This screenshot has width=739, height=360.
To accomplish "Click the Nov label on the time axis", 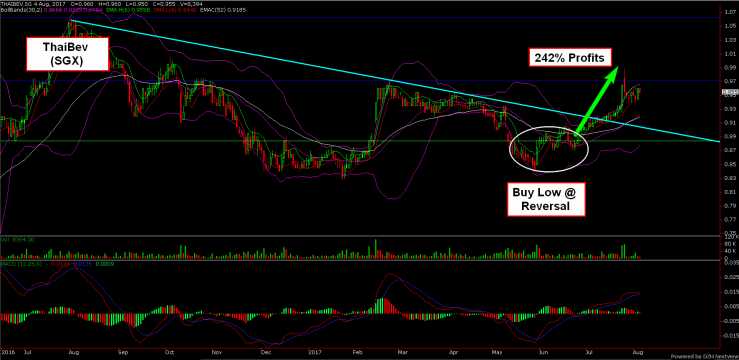I will (216, 352).
